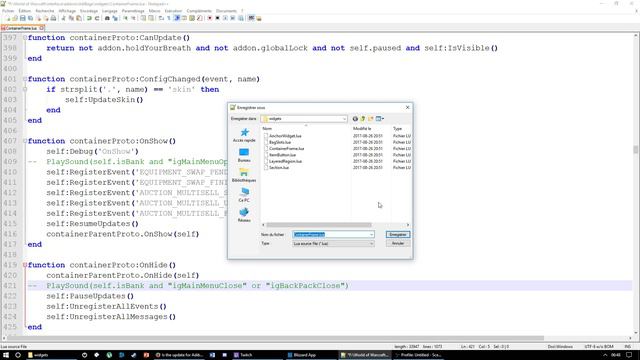Click the Find binoculars toolbar icon

click(107, 18)
